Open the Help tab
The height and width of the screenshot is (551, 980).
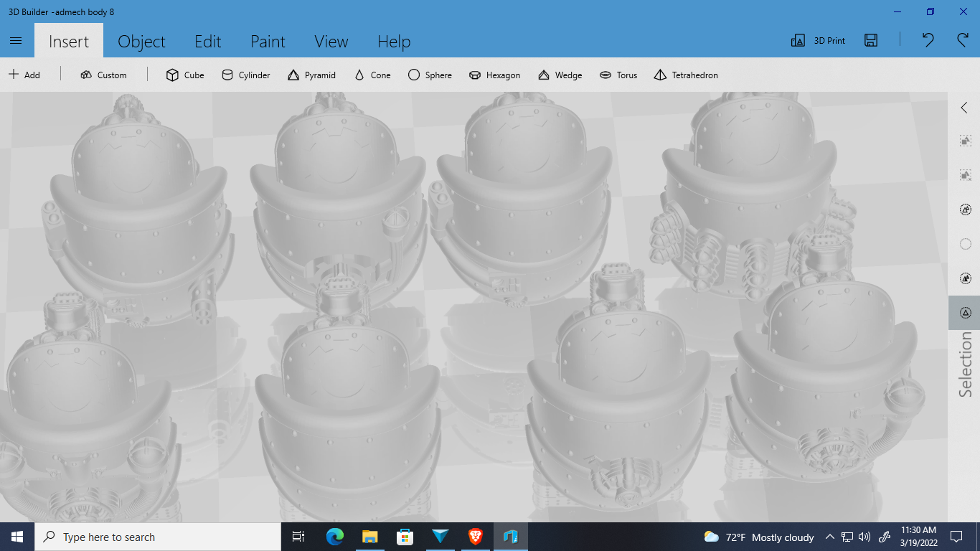(394, 41)
